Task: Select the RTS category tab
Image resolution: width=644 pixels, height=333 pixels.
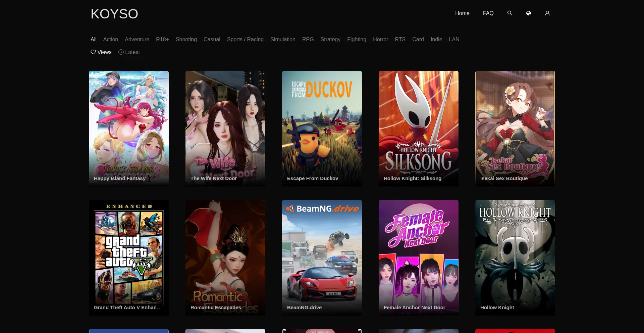Action: [400, 39]
